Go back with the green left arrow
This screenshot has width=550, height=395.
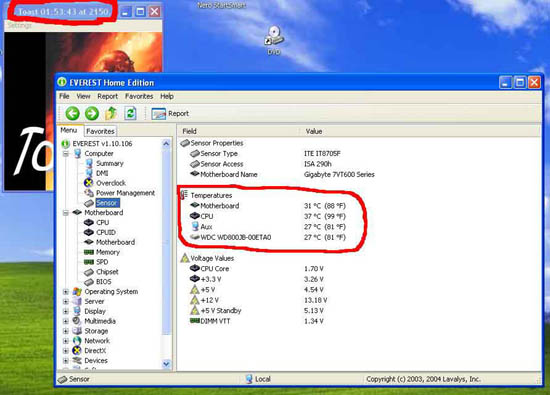point(73,113)
